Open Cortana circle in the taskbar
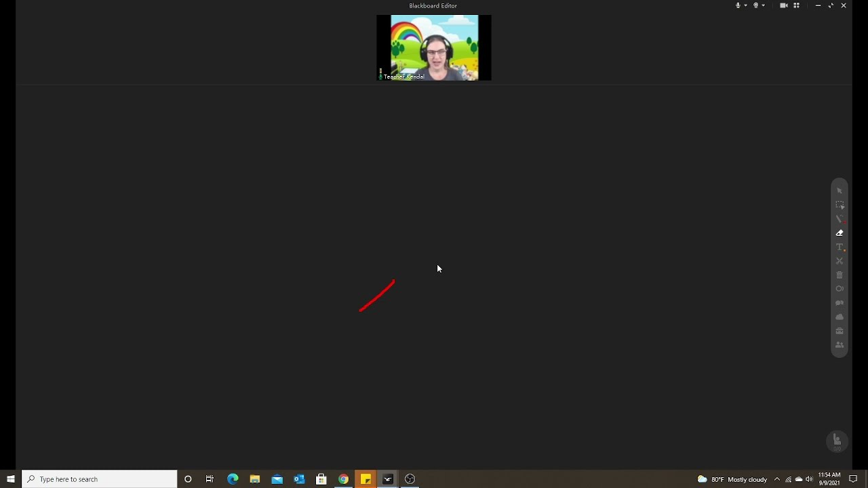This screenshot has height=488, width=868. pyautogui.click(x=188, y=479)
